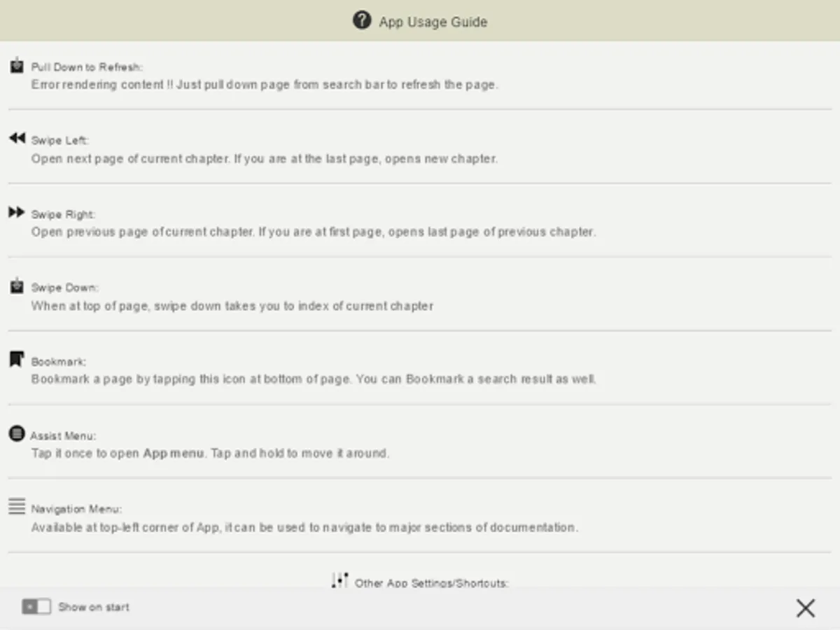840x630 pixels.
Task: Select the Swipe Left heading
Action: point(59,141)
